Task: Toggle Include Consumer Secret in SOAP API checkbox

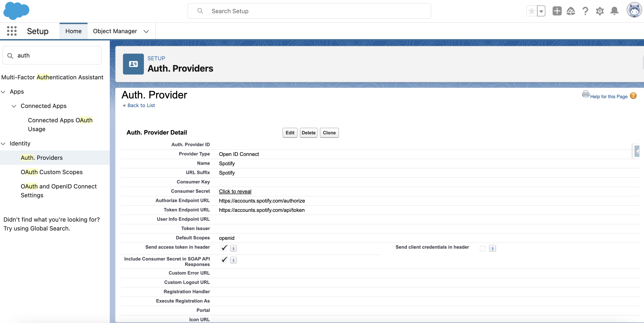Action: pos(224,260)
